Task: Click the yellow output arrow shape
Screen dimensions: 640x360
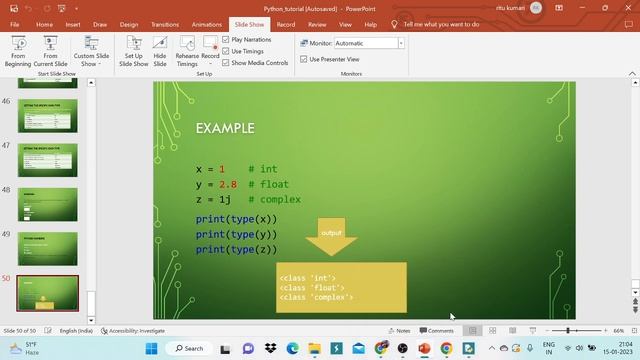Action: pos(331,237)
